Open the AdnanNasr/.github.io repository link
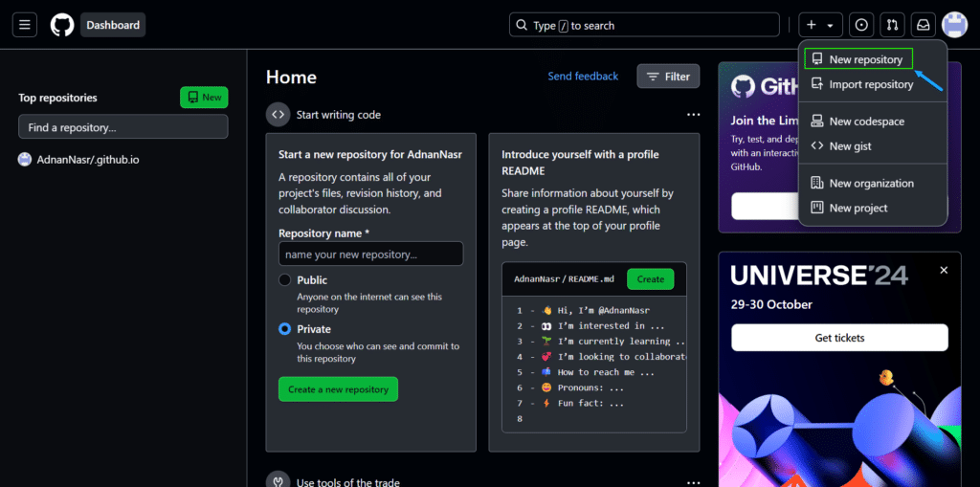This screenshot has width=980, height=487. (x=88, y=160)
